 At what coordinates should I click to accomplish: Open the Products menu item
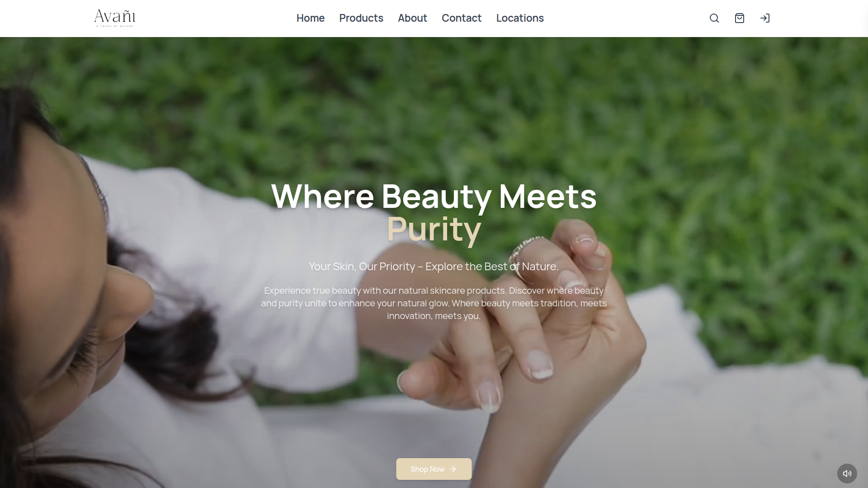(361, 18)
